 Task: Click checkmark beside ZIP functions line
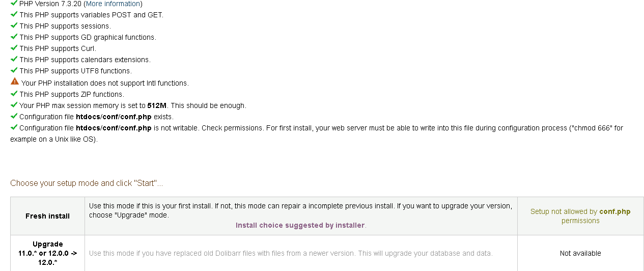point(14,94)
